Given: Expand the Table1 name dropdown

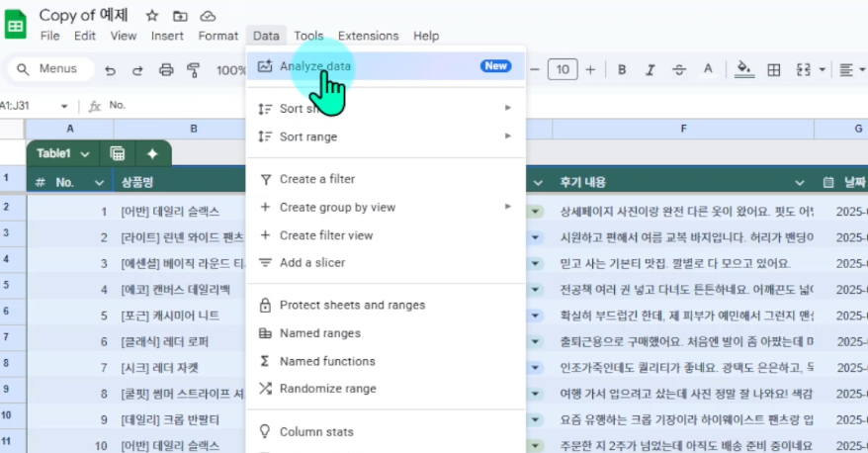Looking at the screenshot, I should pos(85,154).
